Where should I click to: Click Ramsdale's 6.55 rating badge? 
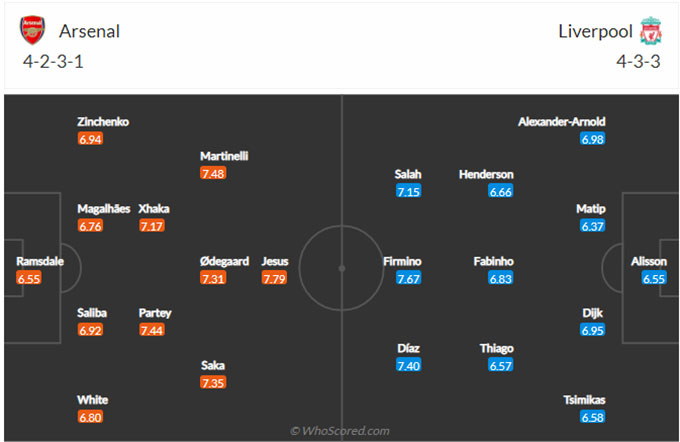click(x=29, y=278)
